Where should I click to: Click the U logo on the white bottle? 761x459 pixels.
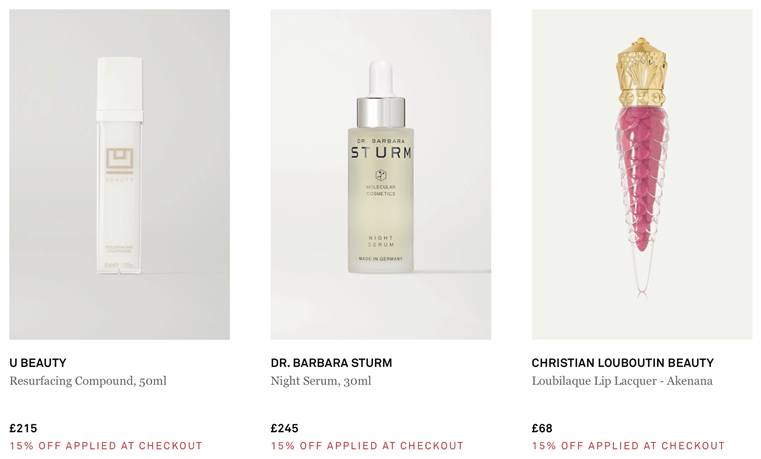coord(119,161)
